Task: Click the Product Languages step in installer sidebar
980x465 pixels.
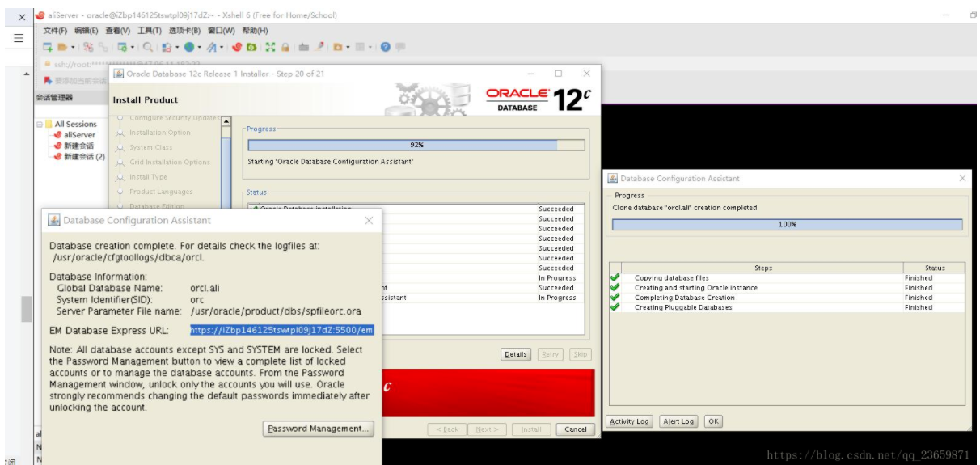Action: pyautogui.click(x=161, y=192)
